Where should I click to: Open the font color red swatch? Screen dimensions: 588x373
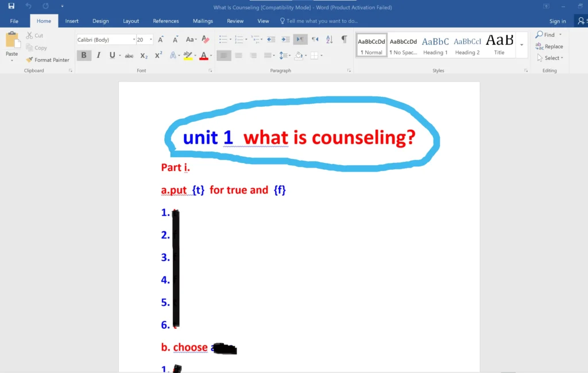pyautogui.click(x=204, y=55)
